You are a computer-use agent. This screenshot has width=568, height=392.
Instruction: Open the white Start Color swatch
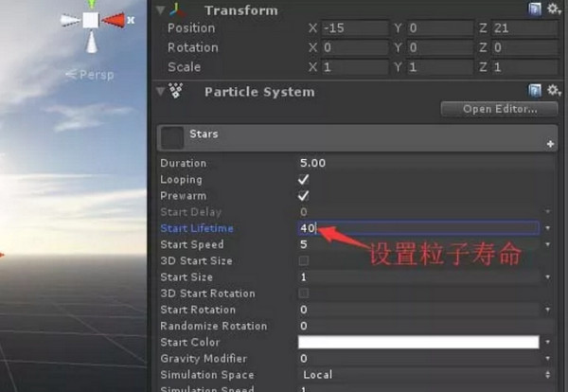pos(417,343)
